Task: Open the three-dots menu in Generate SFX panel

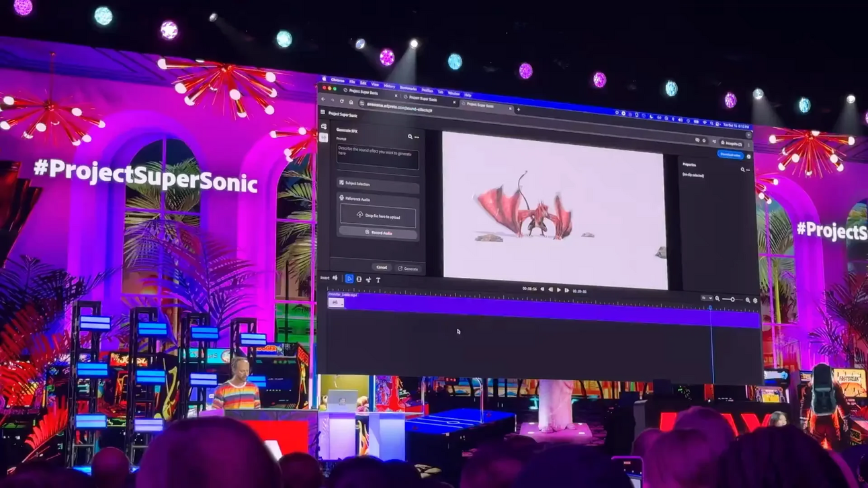Action: [x=417, y=138]
